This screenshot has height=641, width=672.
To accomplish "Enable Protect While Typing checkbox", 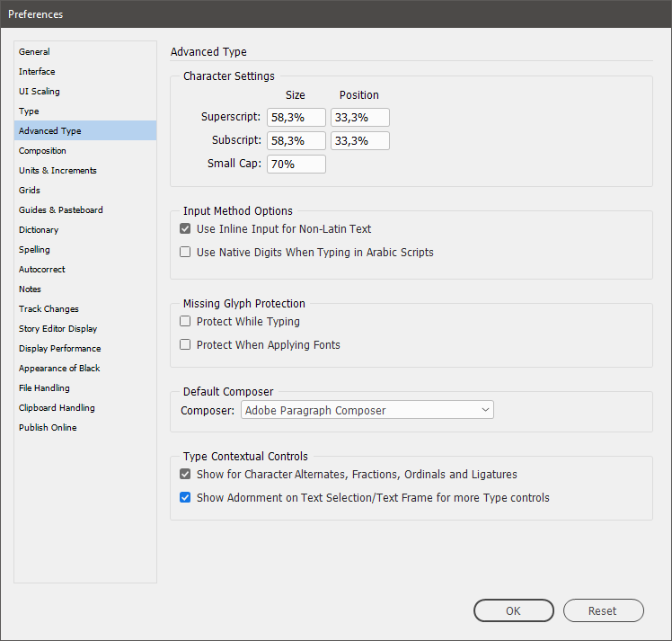I will pyautogui.click(x=186, y=322).
